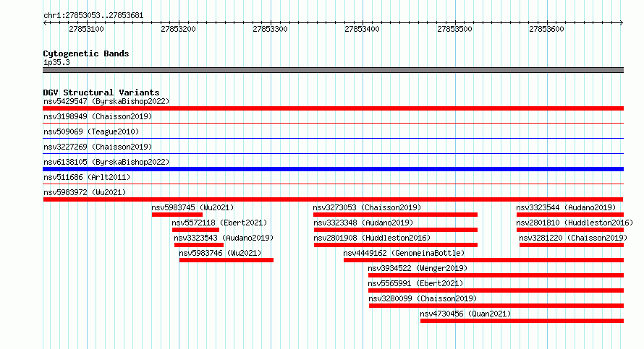Click the red bar under nsv3323348
The image size is (644, 349).
click(x=396, y=230)
